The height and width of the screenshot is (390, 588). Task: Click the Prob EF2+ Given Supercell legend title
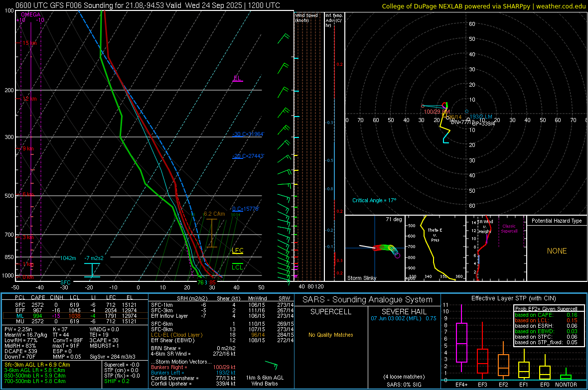click(546, 309)
